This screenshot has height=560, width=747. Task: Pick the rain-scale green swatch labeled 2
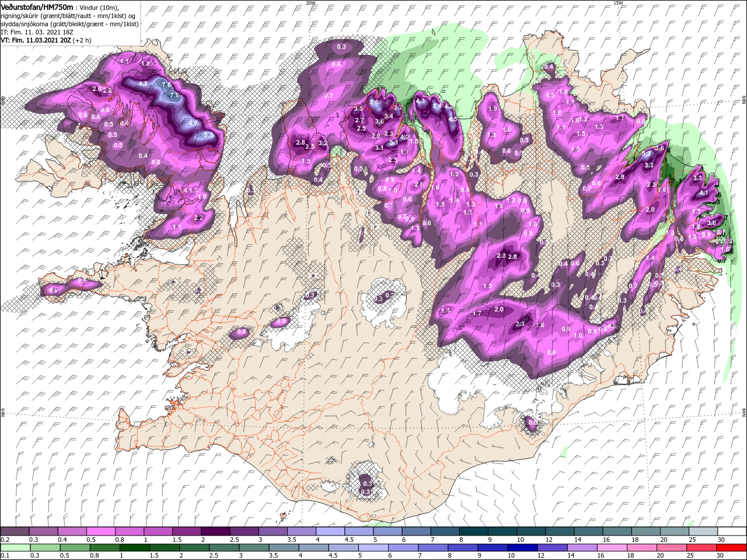[194, 547]
